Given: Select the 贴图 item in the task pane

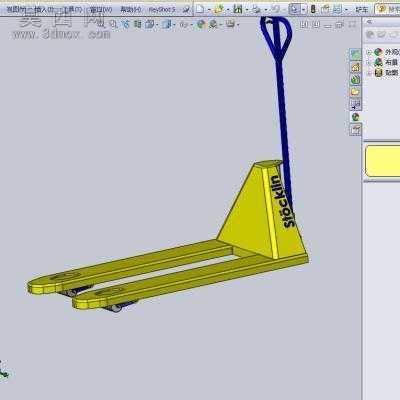Looking at the screenshot, I should (x=392, y=73).
